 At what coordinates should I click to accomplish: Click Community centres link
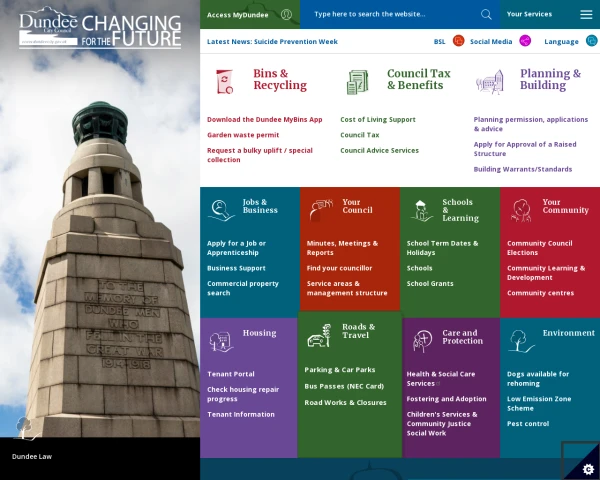(x=540, y=293)
